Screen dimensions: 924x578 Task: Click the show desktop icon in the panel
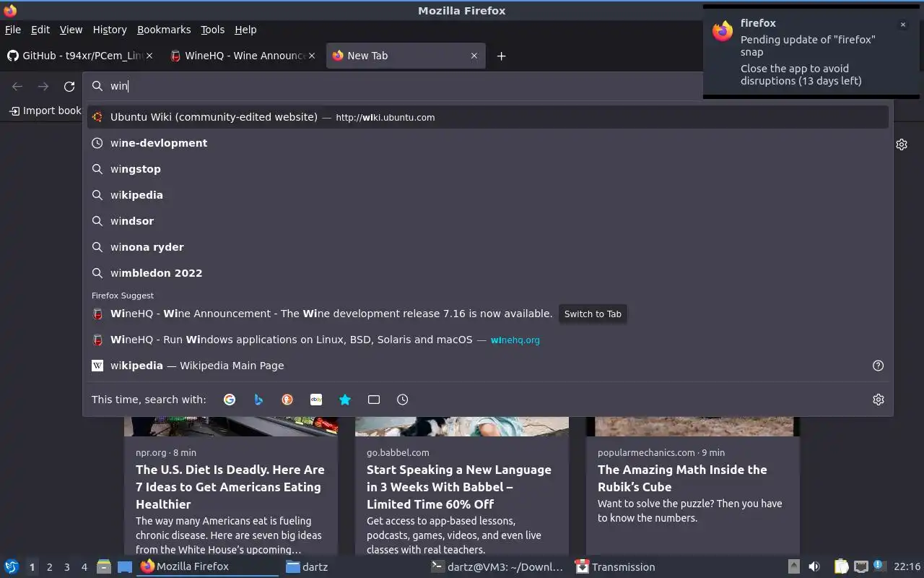125,566
